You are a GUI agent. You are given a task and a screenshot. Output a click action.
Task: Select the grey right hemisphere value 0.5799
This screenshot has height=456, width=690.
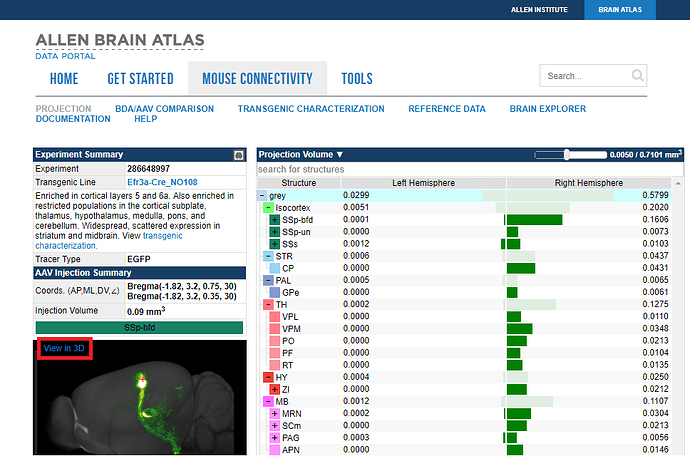pos(655,195)
